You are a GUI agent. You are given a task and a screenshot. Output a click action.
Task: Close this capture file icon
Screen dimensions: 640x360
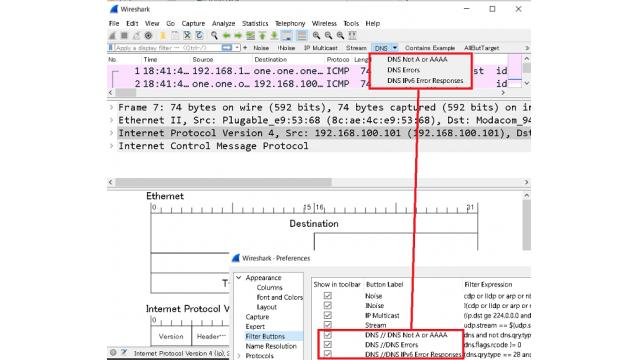[x=187, y=36]
